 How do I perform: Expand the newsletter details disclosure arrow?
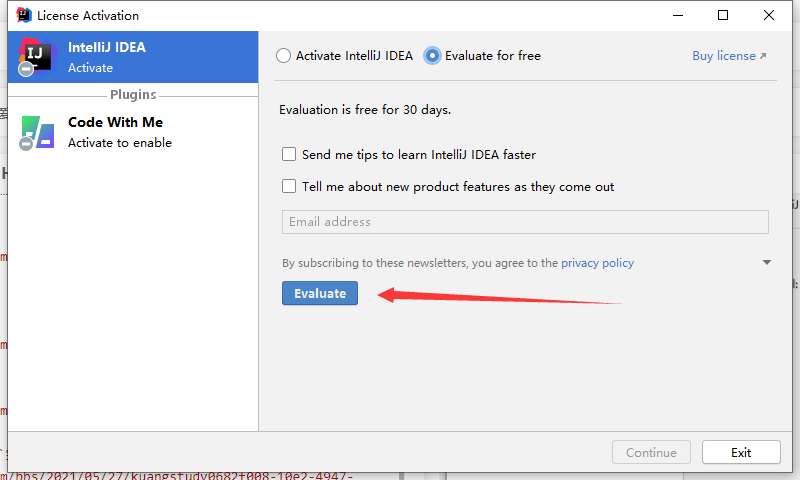(x=766, y=263)
